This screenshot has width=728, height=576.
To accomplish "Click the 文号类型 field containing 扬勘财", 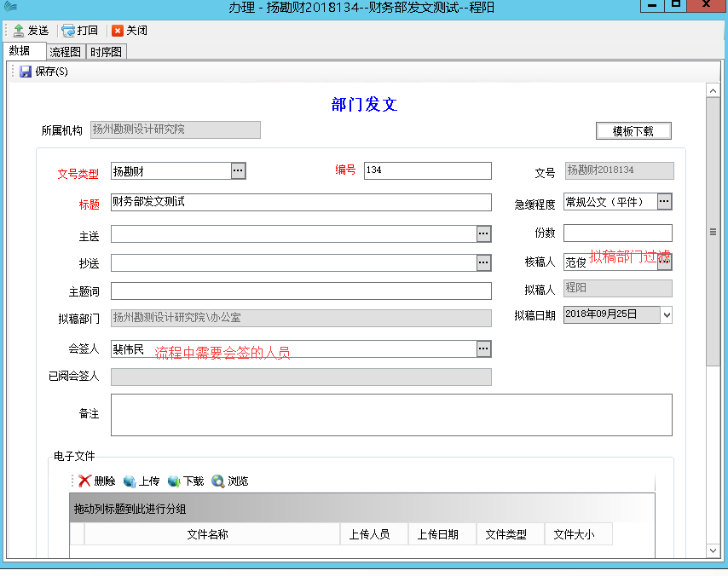I will point(171,170).
